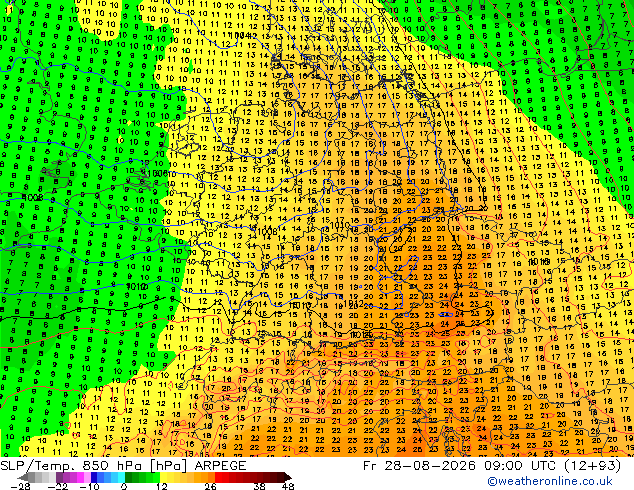
Task: Click the '09:00 UTC' valid time
Action: point(520,466)
